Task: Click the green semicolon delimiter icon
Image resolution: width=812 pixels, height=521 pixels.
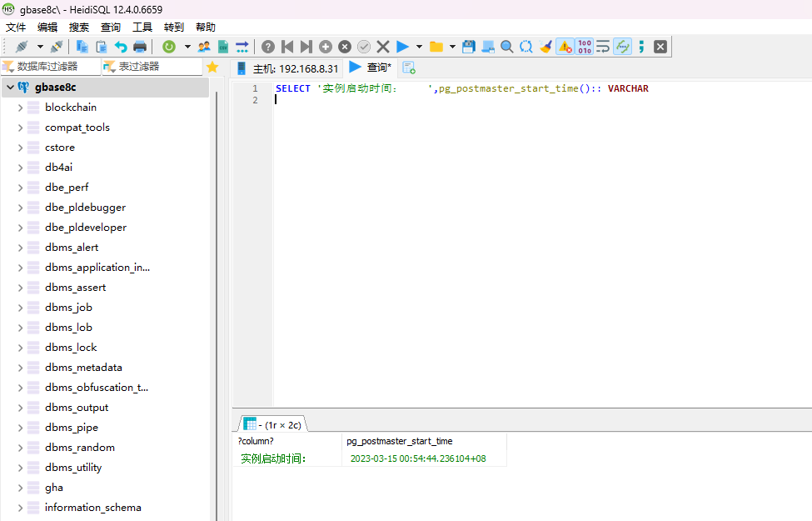Action: pyautogui.click(x=641, y=47)
